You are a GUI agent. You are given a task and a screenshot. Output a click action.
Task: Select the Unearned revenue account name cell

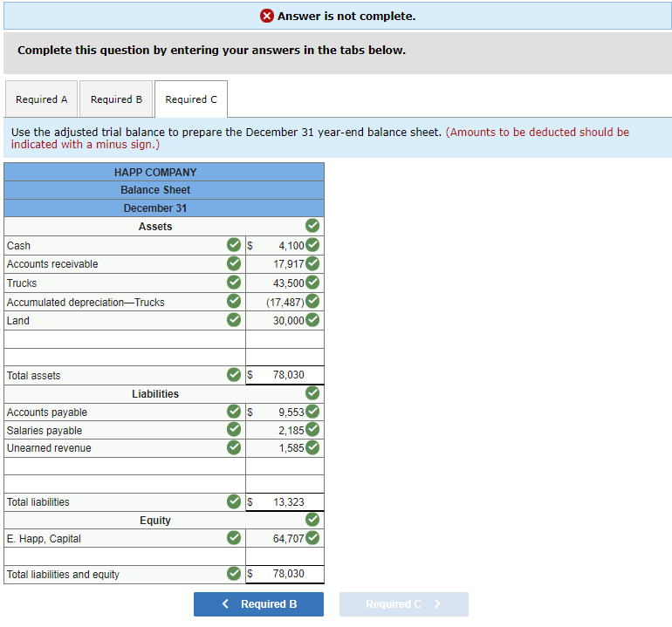click(125, 448)
